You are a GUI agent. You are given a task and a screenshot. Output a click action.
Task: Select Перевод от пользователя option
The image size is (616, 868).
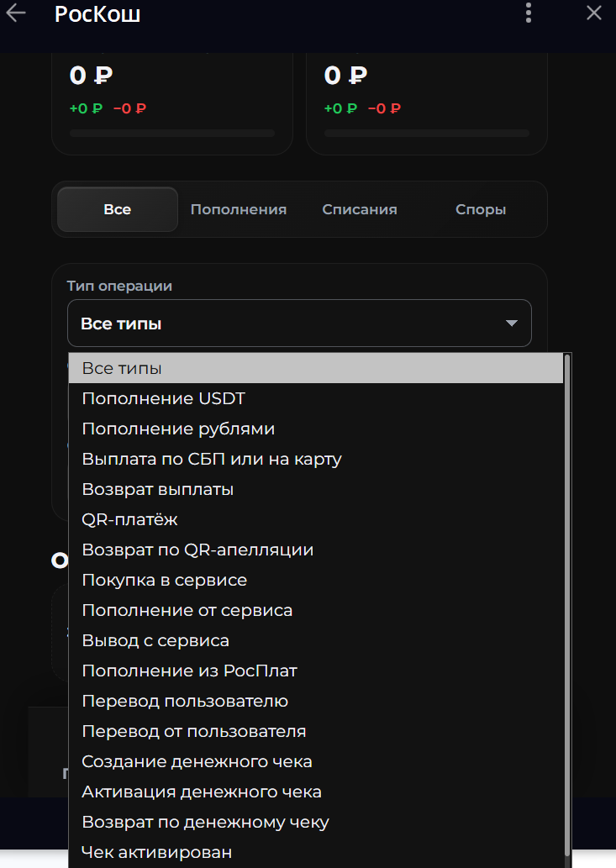(x=316, y=731)
